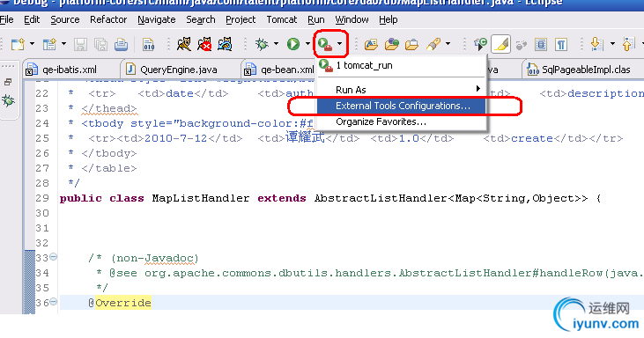This screenshot has height=338, width=644.
Task: Open the Help menu
Action: coord(389,19)
